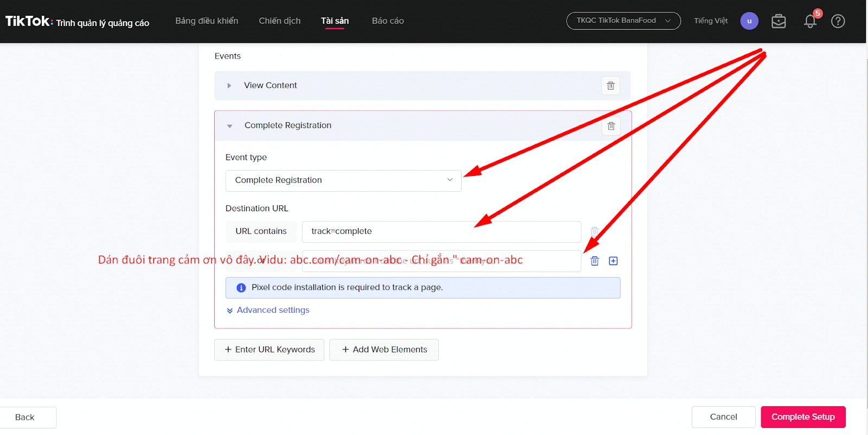Click Complete Setup button

(x=803, y=417)
